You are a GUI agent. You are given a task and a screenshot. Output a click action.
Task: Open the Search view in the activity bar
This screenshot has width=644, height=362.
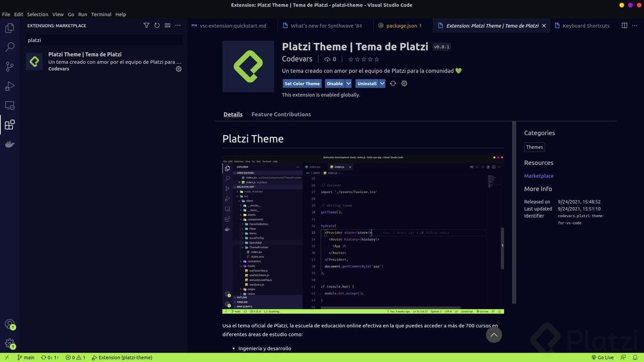pyautogui.click(x=10, y=47)
